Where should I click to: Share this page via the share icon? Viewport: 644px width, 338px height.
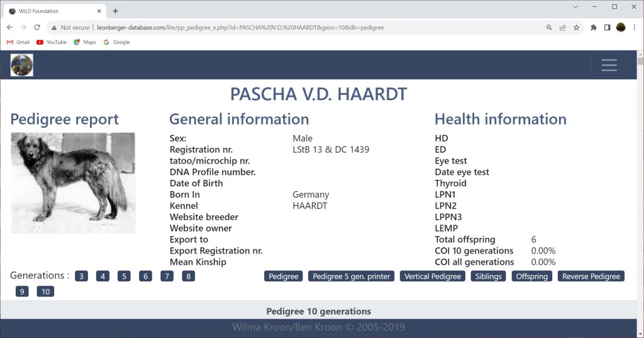tap(563, 28)
